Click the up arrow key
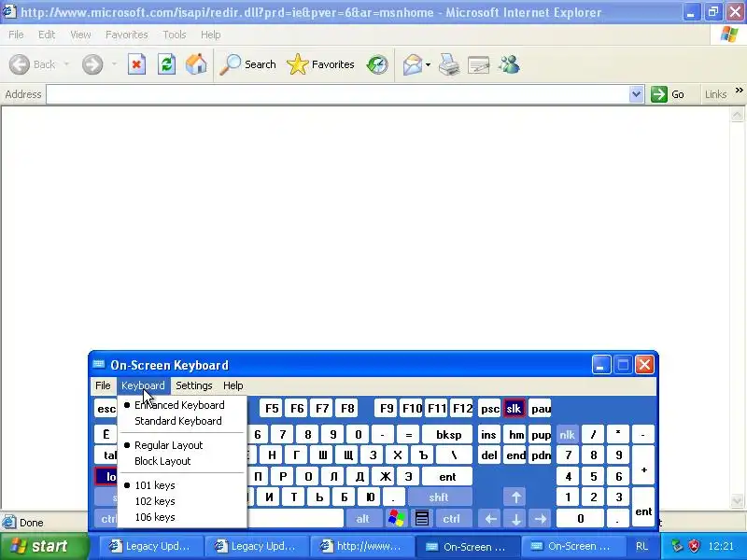The image size is (747, 560). (x=515, y=497)
